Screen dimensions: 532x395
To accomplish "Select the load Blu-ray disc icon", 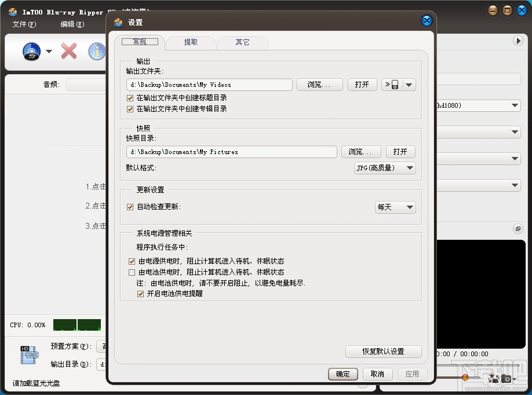I will point(30,51).
